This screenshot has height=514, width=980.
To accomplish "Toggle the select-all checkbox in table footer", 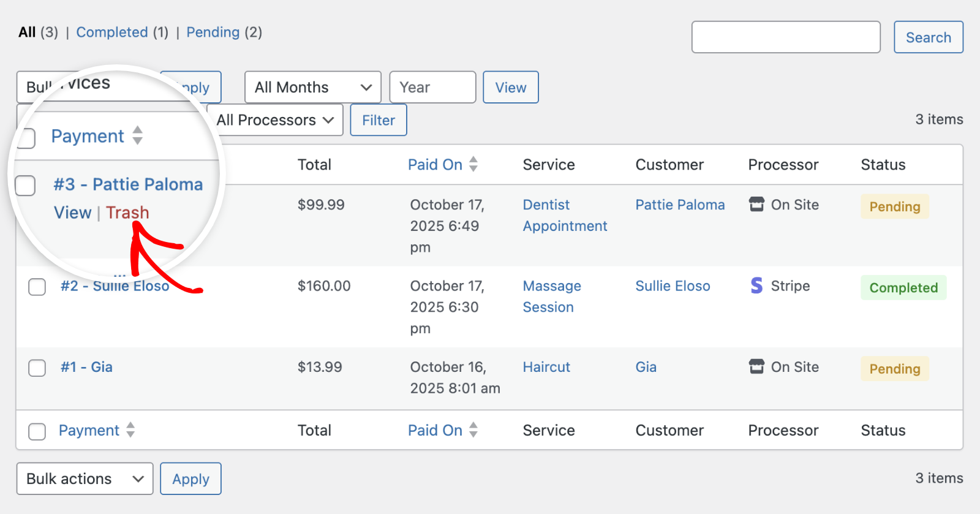I will 37,431.
